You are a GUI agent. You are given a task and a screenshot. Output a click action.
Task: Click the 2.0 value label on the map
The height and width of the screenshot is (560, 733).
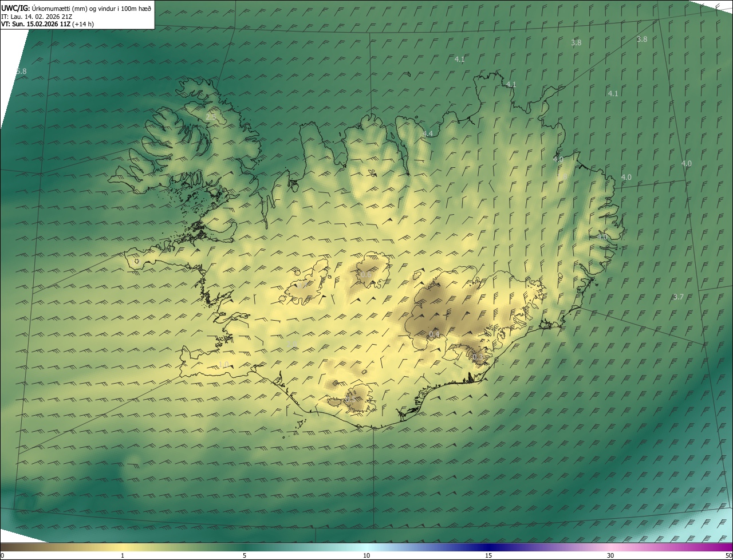point(291,345)
